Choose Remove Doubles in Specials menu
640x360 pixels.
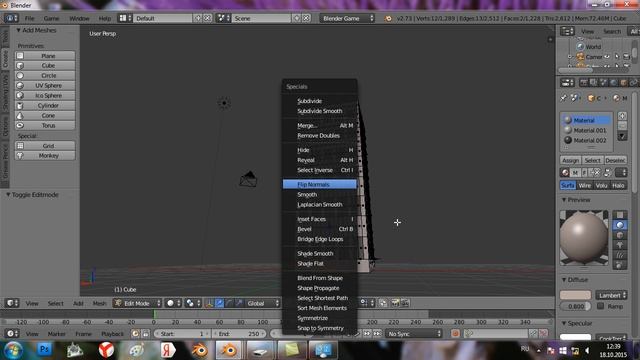point(320,136)
